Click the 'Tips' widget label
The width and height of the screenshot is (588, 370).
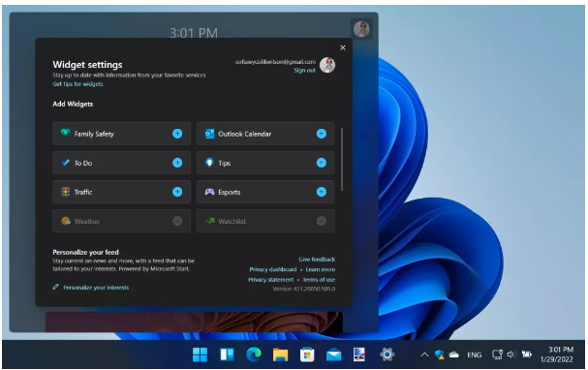[224, 163]
